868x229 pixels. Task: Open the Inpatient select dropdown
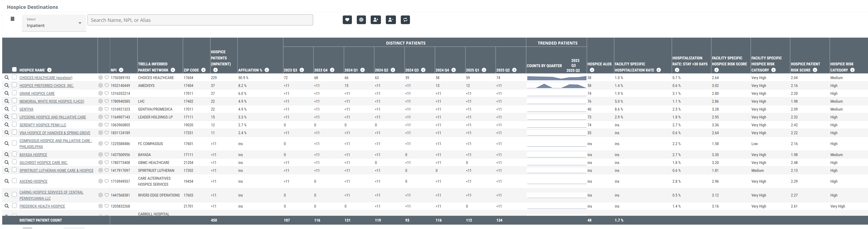coord(54,23)
